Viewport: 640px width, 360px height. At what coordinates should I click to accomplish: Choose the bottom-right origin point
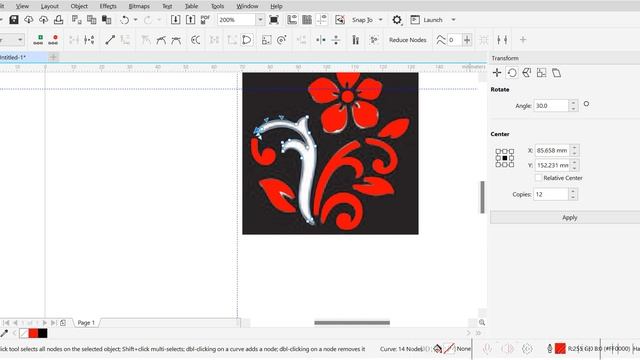511,164
